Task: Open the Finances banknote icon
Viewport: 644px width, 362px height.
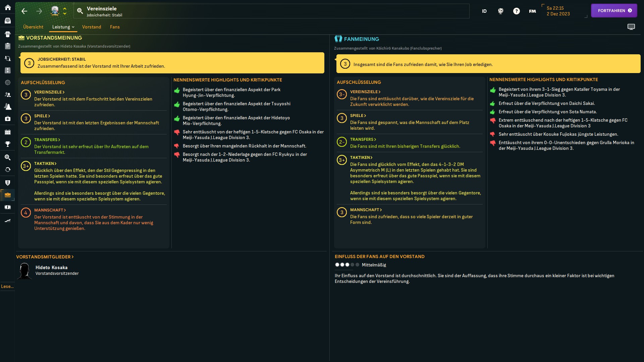Action: 7,207
